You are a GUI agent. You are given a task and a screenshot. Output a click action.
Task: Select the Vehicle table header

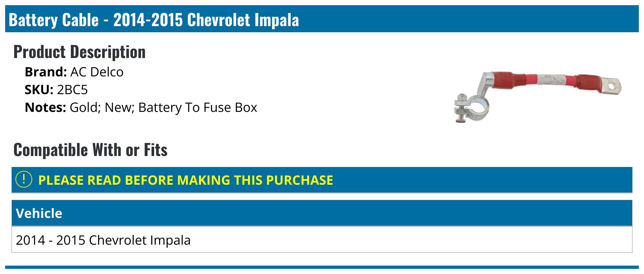coord(322,213)
